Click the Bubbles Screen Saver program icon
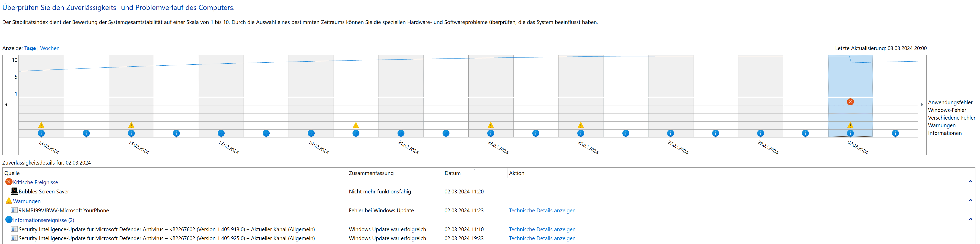 [x=15, y=191]
